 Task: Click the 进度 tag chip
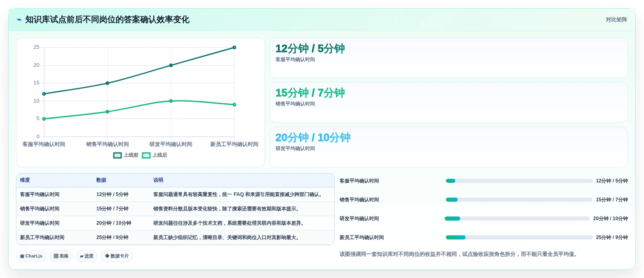[87, 256]
